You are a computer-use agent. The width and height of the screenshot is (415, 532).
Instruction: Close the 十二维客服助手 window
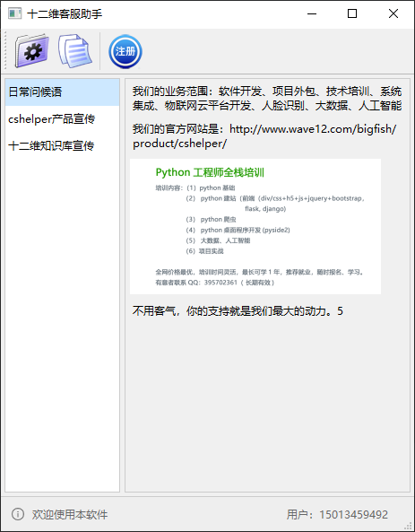tap(393, 14)
